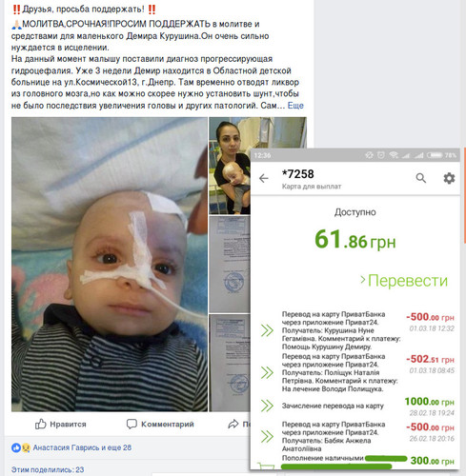The image size is (466, 476).
Task: Tap the Перевести transfer link
Action: pyautogui.click(x=404, y=281)
